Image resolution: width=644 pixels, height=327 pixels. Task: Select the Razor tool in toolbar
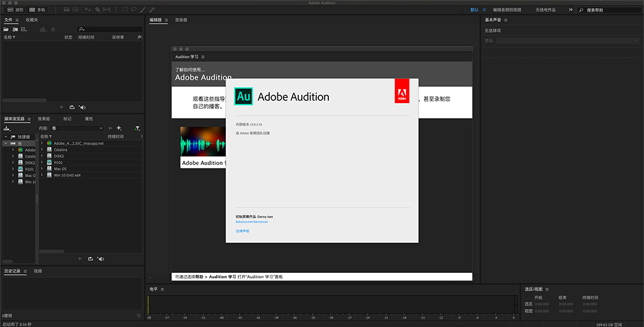pos(97,9)
